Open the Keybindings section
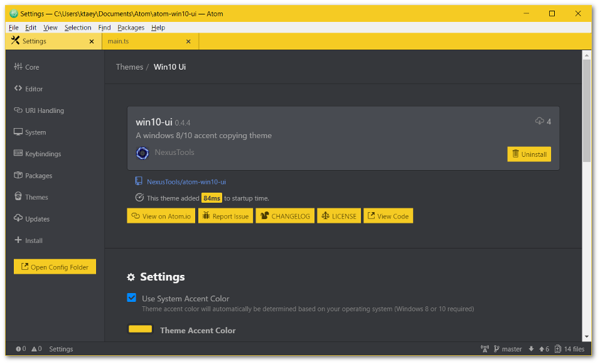600x364 pixels. click(38, 154)
